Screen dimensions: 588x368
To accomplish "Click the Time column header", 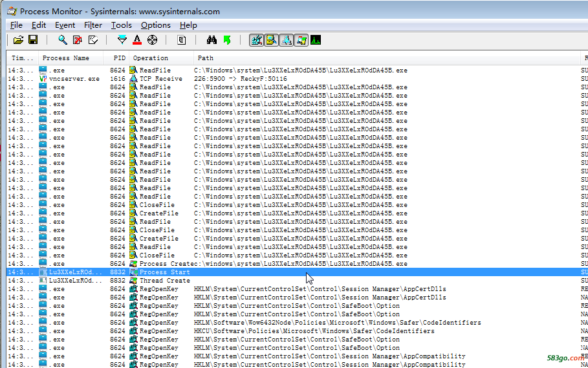I will (23, 58).
